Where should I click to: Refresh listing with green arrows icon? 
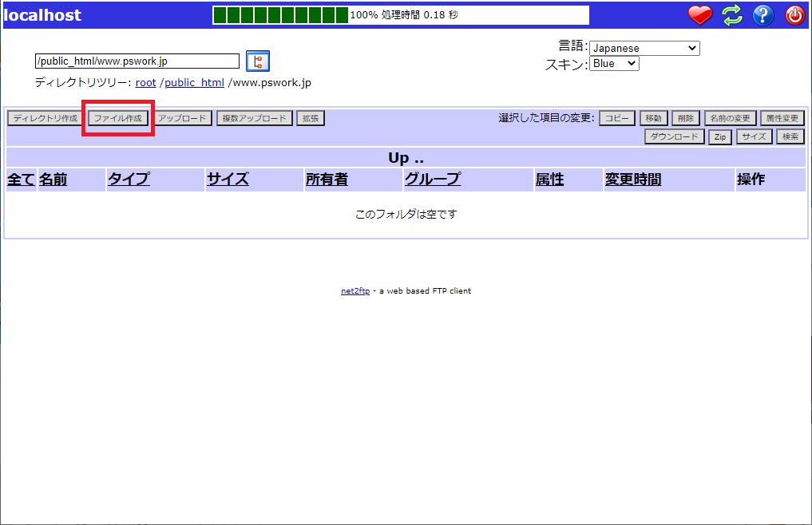coord(731,15)
